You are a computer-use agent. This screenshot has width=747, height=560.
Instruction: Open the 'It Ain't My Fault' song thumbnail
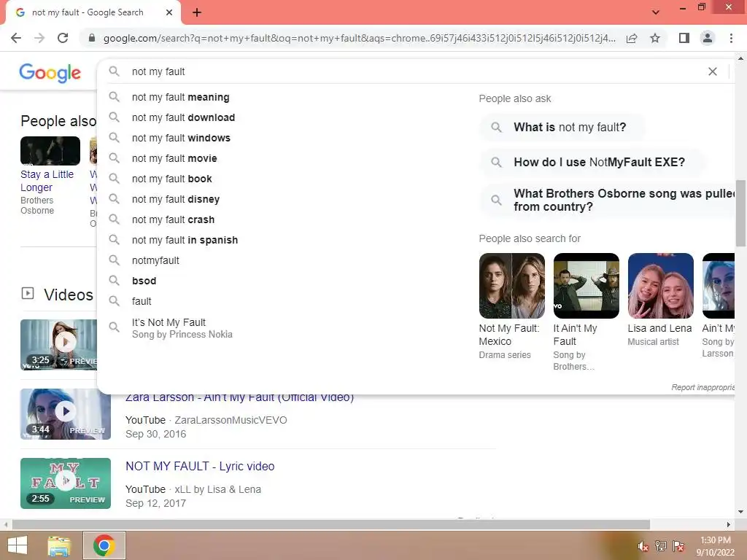(586, 286)
